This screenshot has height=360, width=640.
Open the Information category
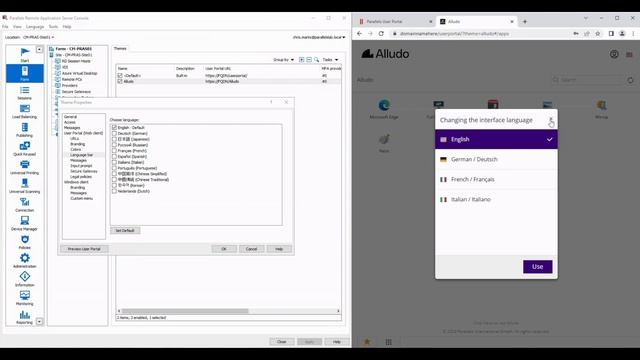[x=24, y=279]
